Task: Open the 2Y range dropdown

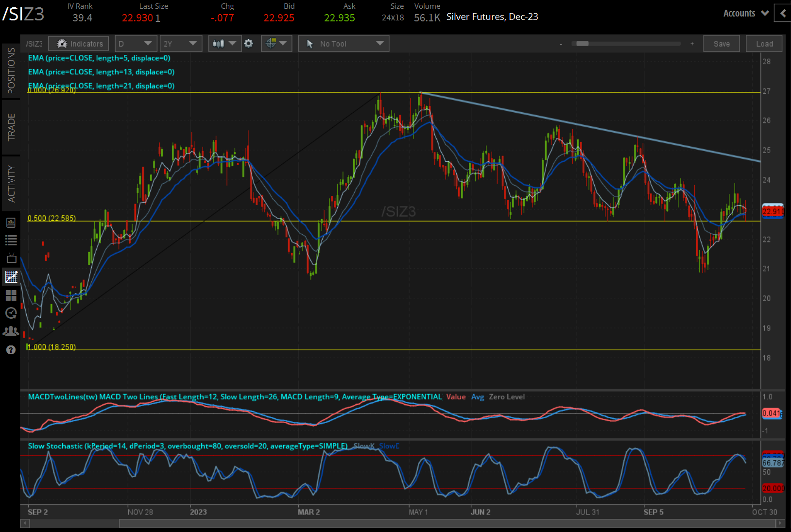Action: [180, 43]
